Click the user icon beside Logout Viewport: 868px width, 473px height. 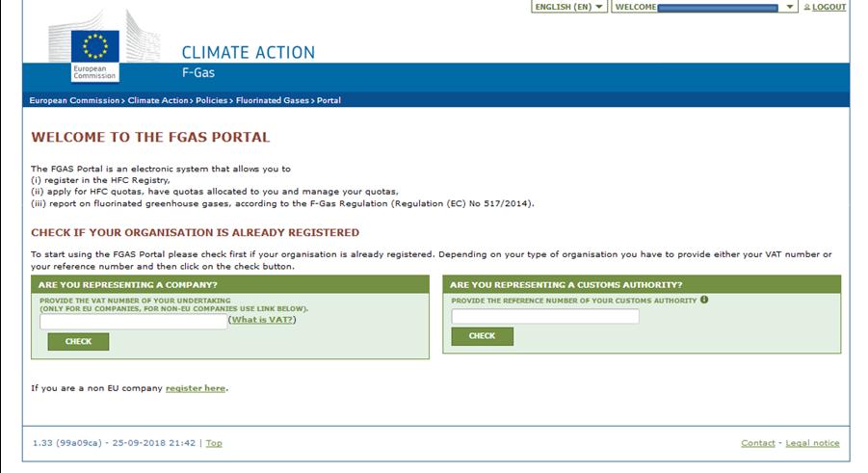pos(807,7)
